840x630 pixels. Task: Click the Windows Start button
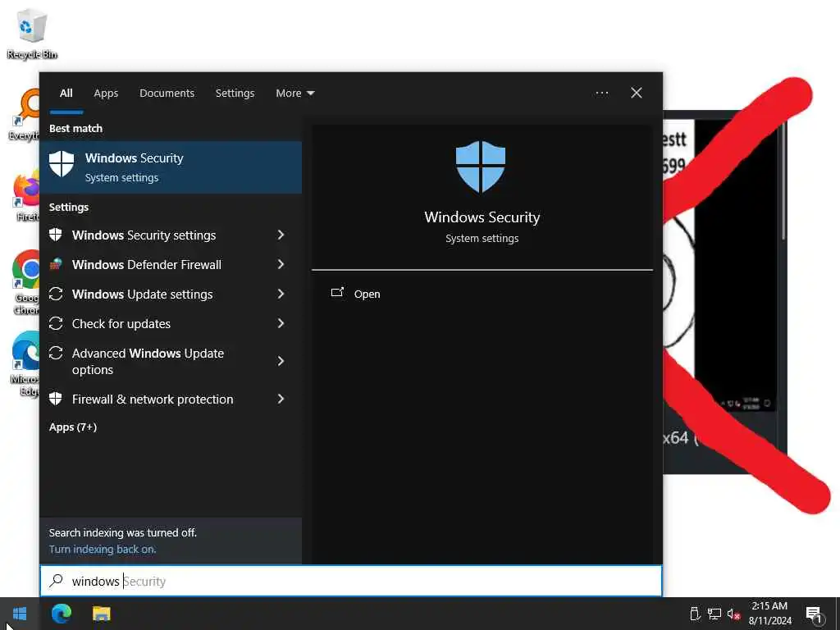click(x=20, y=614)
